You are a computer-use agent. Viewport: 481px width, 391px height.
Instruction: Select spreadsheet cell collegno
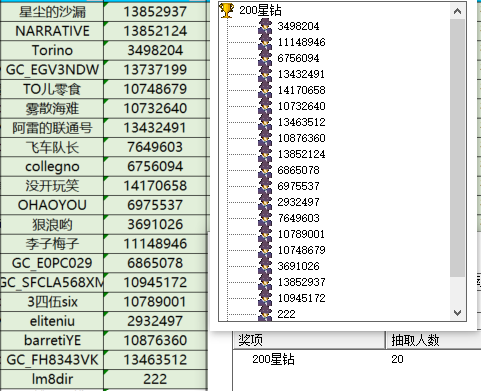(x=52, y=166)
